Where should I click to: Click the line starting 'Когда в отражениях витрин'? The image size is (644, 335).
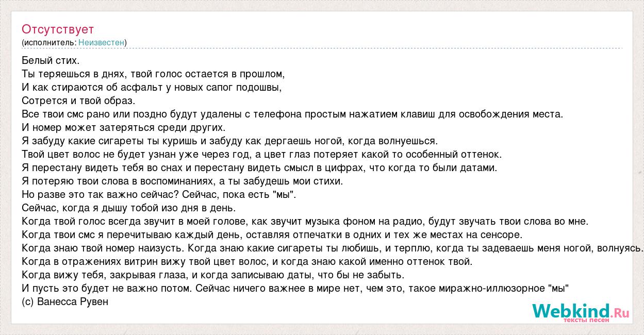pyautogui.click(x=247, y=261)
